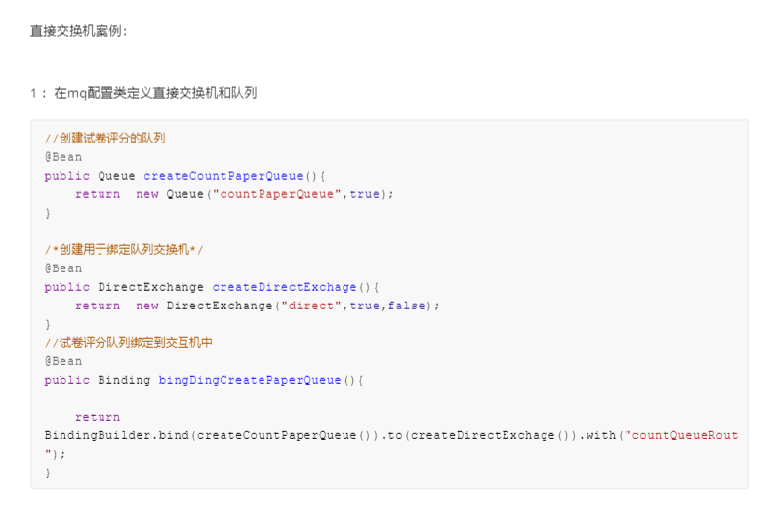Click the Binding return type keyword

[x=125, y=380]
